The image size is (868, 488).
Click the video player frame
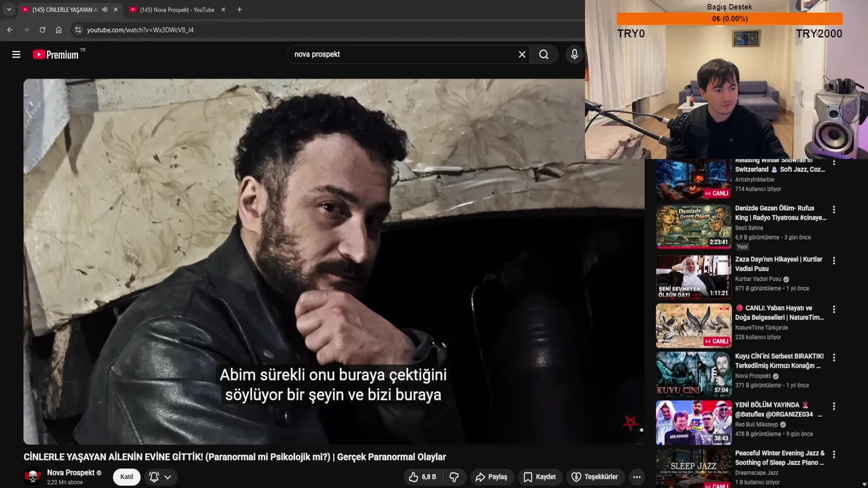click(x=334, y=262)
